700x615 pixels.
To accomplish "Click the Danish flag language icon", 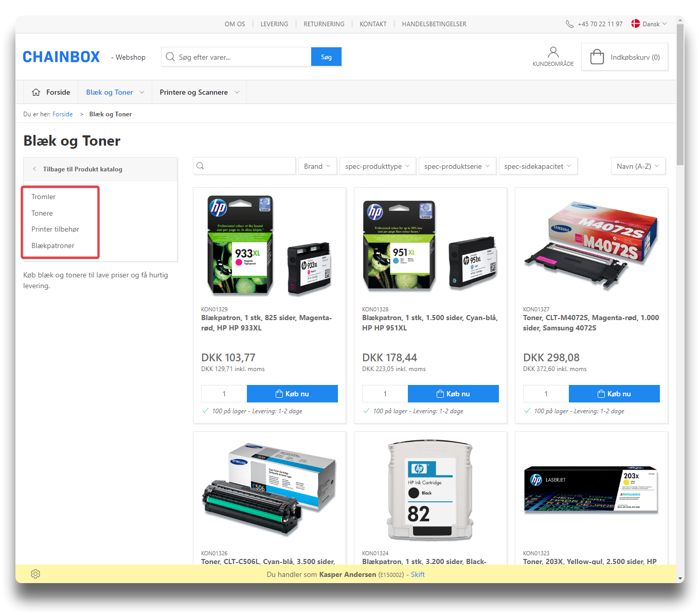I will (636, 24).
